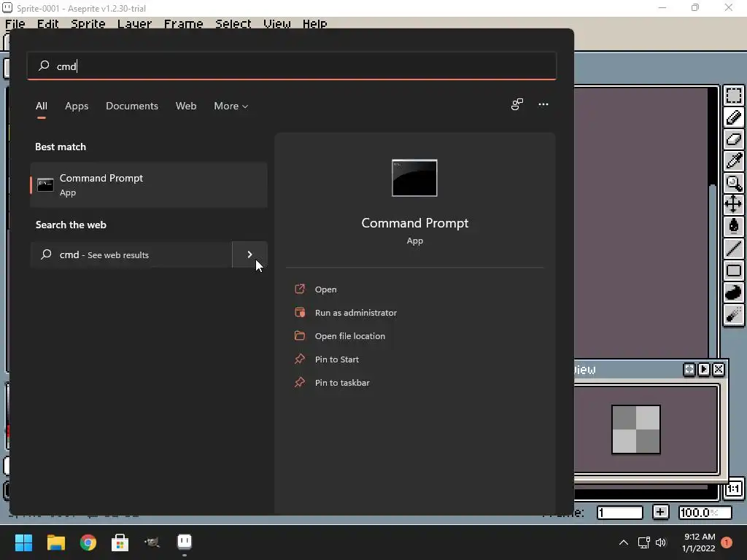The image size is (747, 560).
Task: Select the Line tool in Aseprite toolbar
Action: coord(734,248)
